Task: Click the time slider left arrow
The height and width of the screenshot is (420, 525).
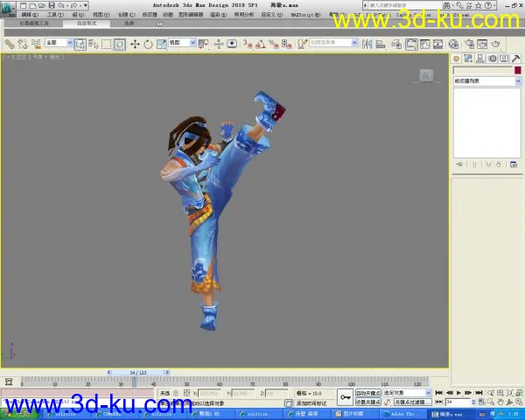Action: pyautogui.click(x=108, y=373)
